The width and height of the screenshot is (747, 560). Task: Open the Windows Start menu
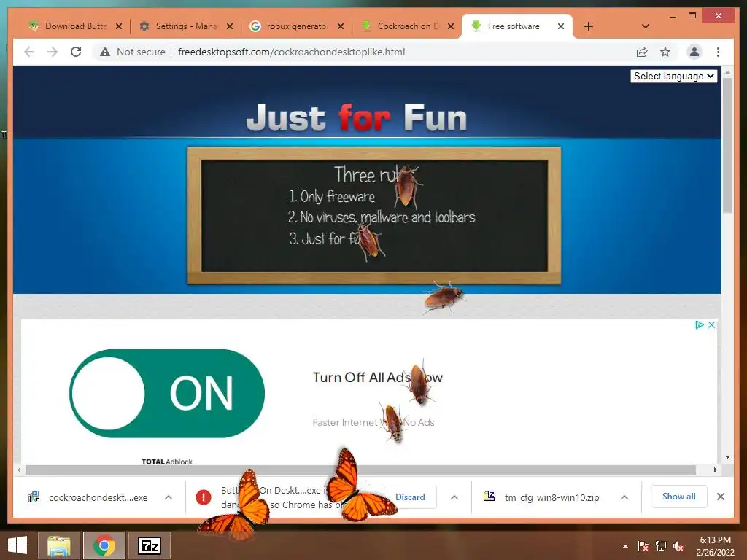18,545
